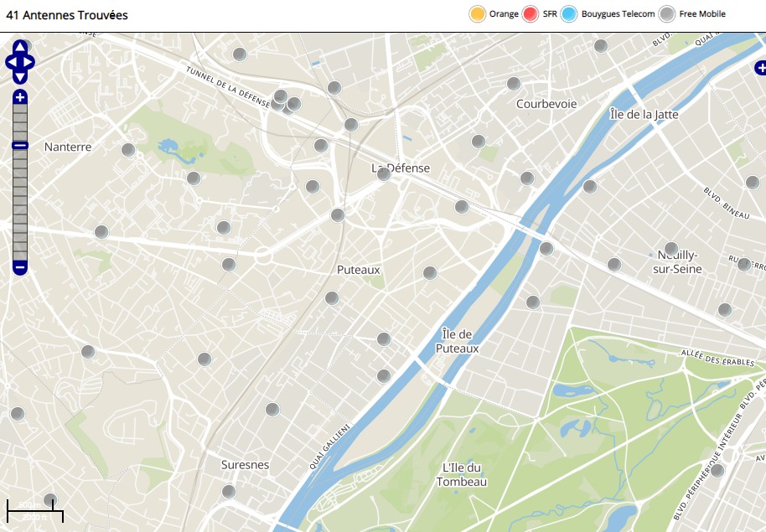766x532 pixels.
Task: Click the Puteaux town label
Action: [x=359, y=270]
